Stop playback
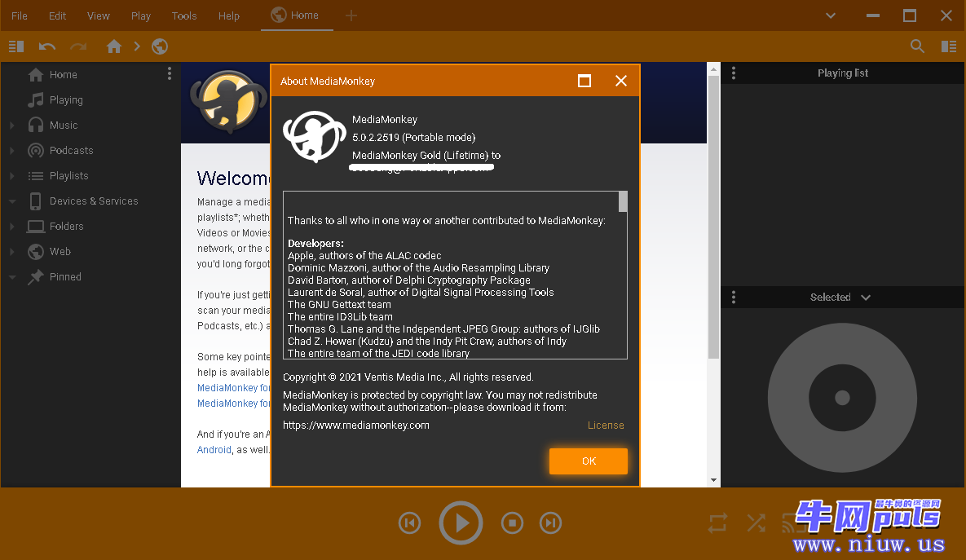This screenshot has height=560, width=966. [512, 523]
